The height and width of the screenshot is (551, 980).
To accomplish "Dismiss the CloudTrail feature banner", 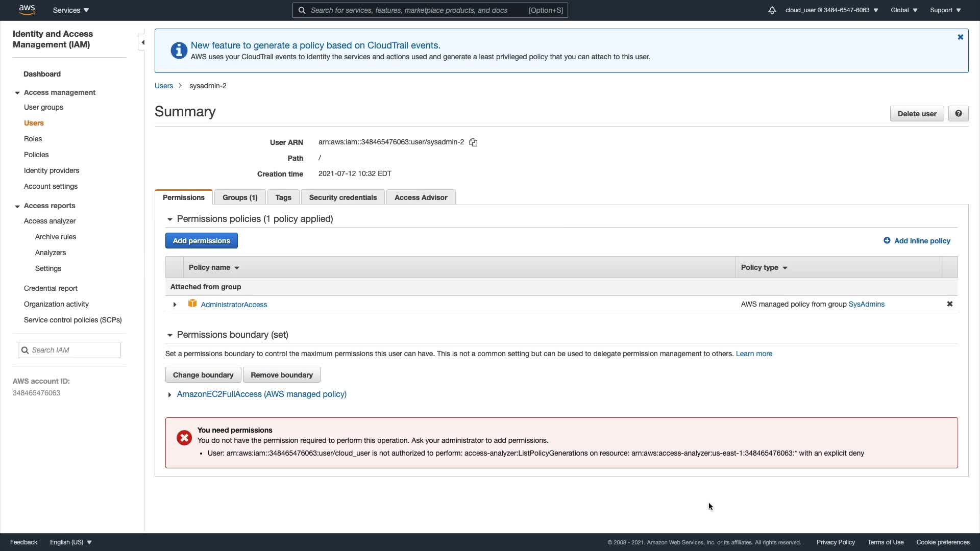I will click(960, 37).
